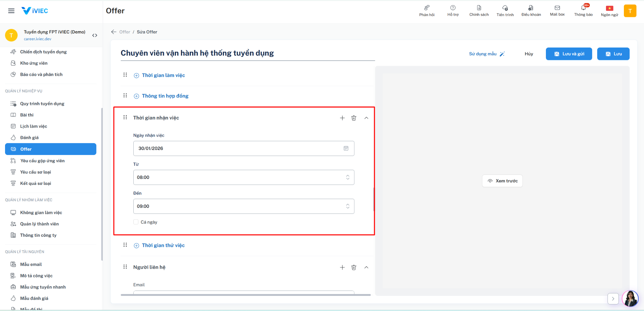Open Chính sách policy

479,11
